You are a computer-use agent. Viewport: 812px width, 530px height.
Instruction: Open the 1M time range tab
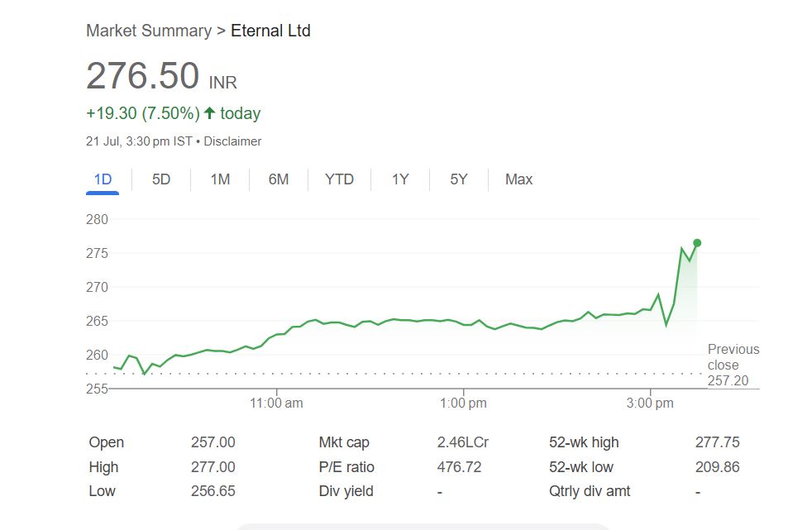(220, 179)
